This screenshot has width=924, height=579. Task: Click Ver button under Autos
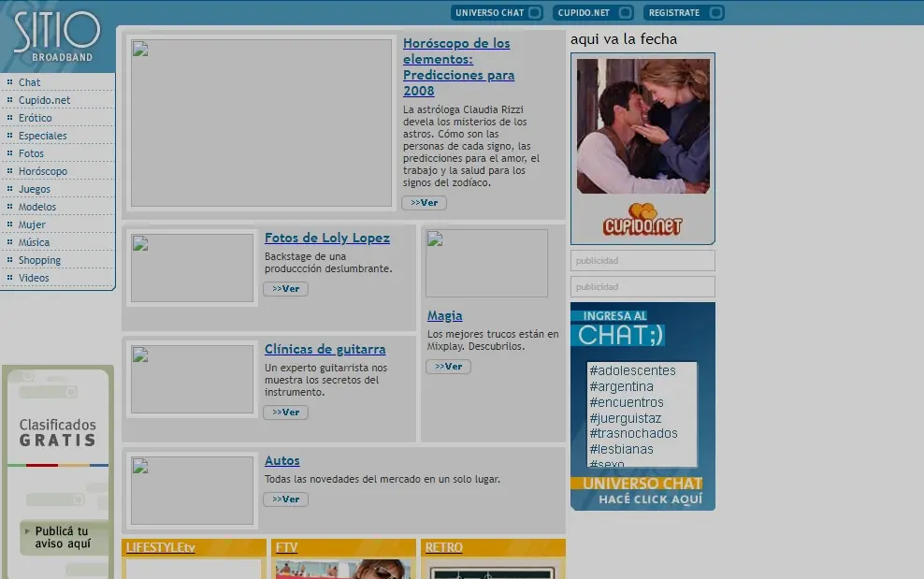point(285,499)
